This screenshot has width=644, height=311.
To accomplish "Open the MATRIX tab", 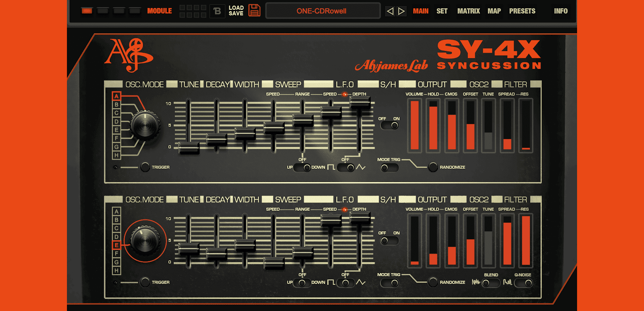I will coord(469,11).
